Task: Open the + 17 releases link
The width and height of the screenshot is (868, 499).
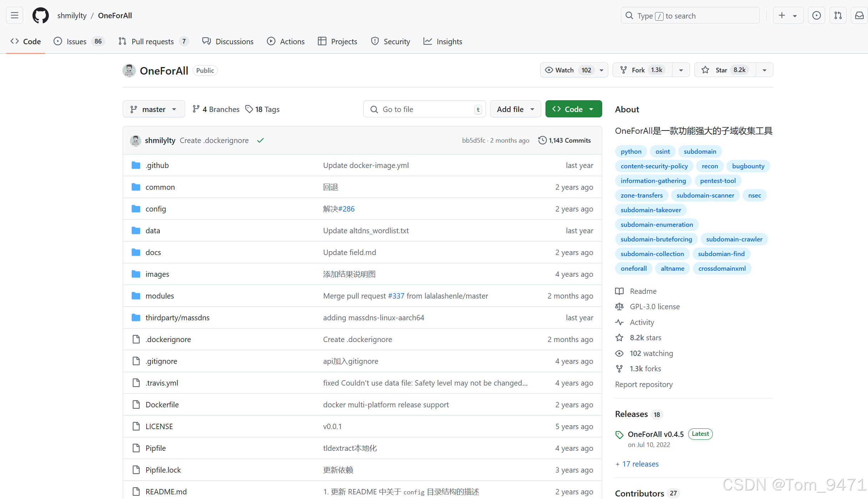Action: [x=637, y=464]
